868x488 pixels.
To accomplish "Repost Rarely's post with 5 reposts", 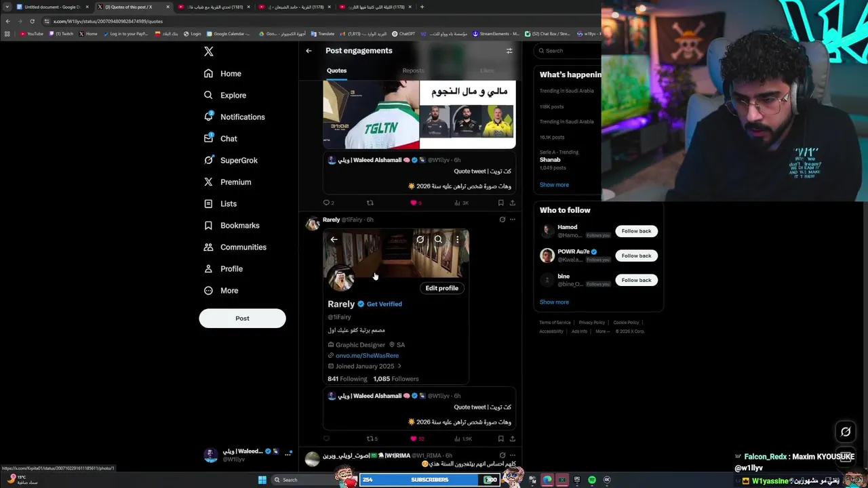I will (372, 439).
